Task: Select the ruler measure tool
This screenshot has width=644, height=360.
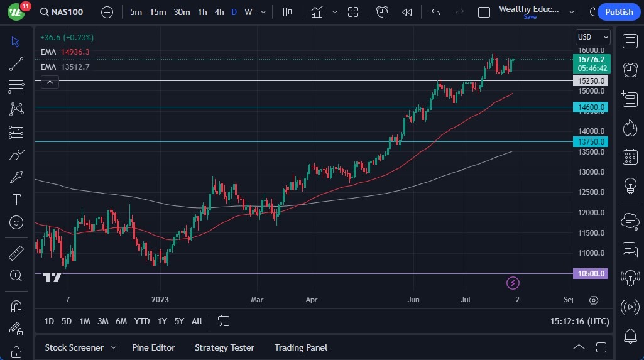Action: (16, 253)
